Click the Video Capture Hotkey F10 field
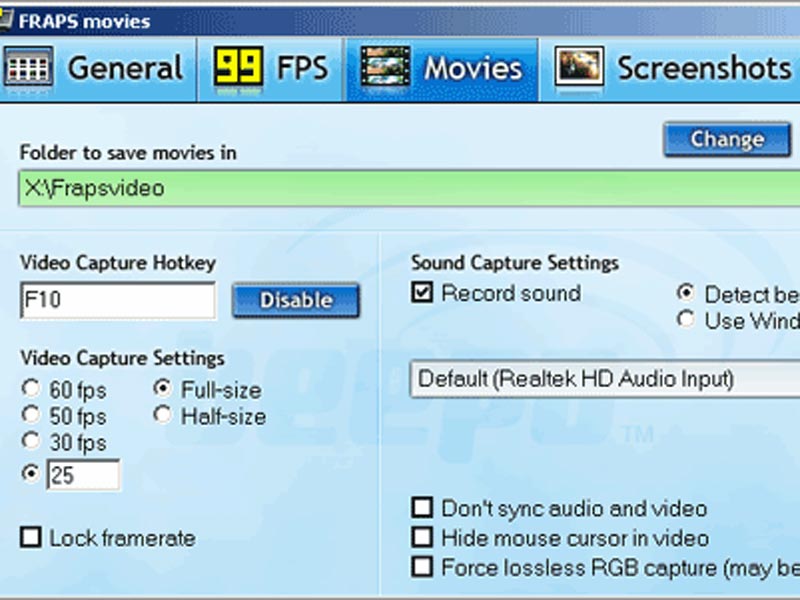 tap(117, 300)
